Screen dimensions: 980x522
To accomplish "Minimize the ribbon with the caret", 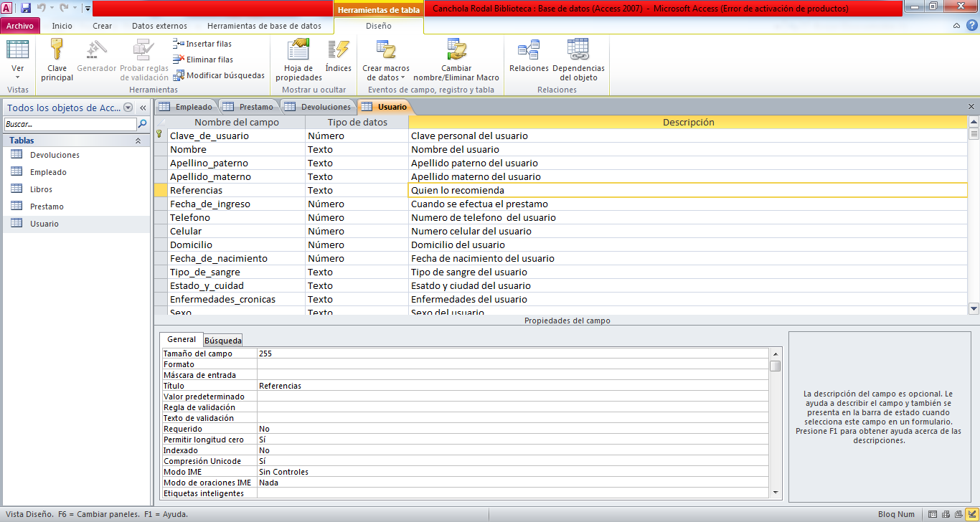I will 957,26.
